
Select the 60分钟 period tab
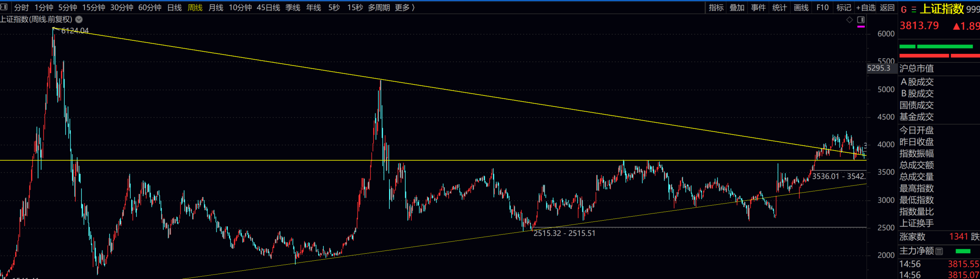[x=150, y=7]
